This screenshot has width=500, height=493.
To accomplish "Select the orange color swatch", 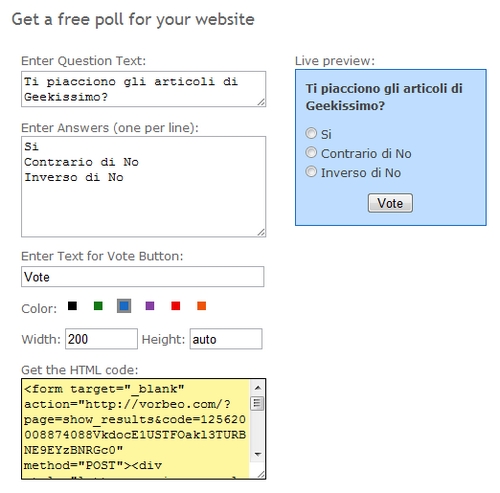I will tap(201, 306).
